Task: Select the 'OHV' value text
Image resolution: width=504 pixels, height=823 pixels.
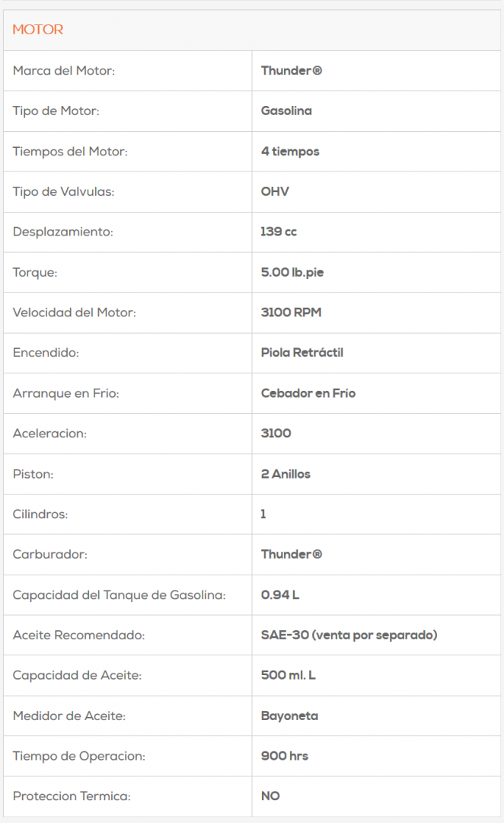Action: click(275, 191)
